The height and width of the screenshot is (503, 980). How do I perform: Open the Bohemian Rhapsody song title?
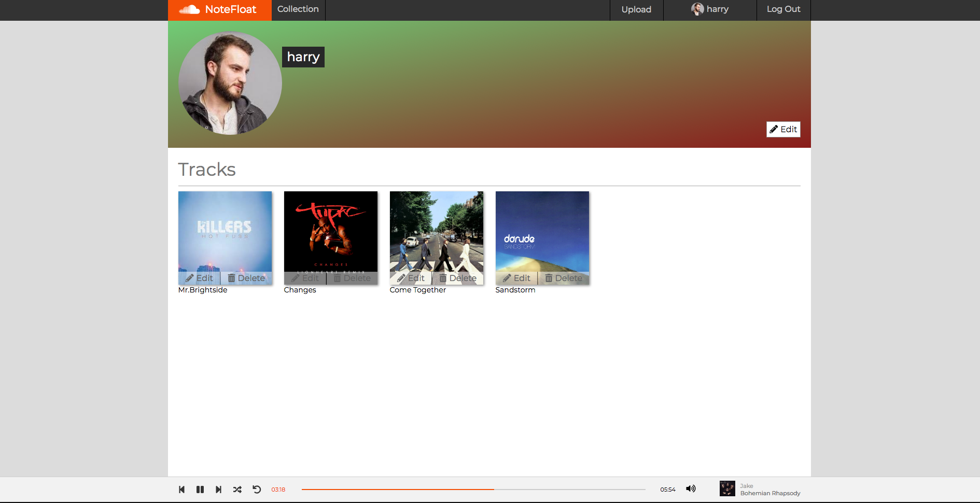pyautogui.click(x=770, y=493)
